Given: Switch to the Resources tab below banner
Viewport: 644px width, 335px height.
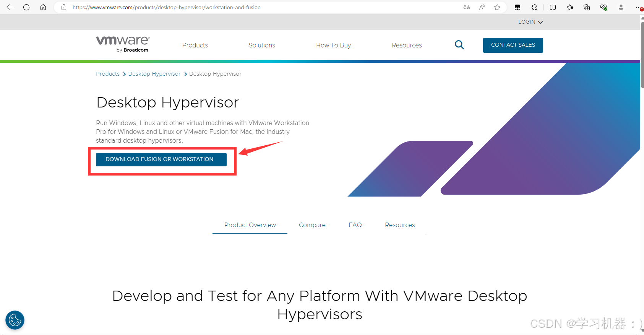Looking at the screenshot, I should 400,225.
